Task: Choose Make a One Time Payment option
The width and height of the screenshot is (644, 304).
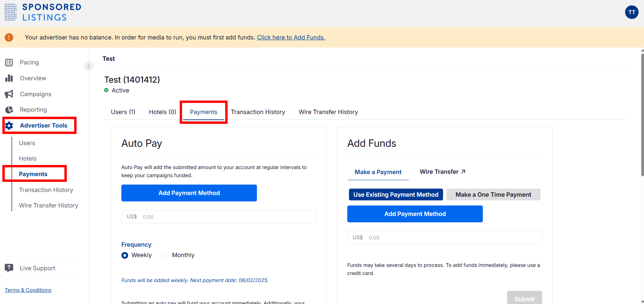Action: [x=493, y=195]
